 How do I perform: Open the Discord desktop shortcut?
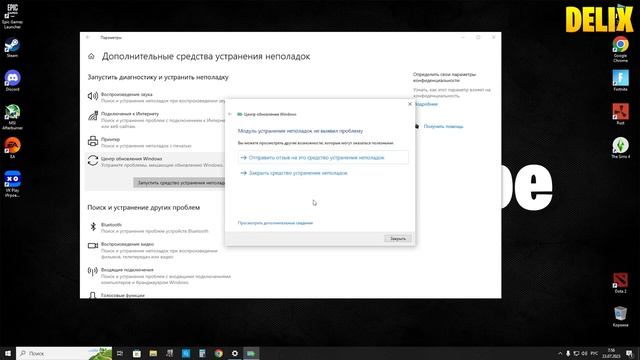[12, 80]
